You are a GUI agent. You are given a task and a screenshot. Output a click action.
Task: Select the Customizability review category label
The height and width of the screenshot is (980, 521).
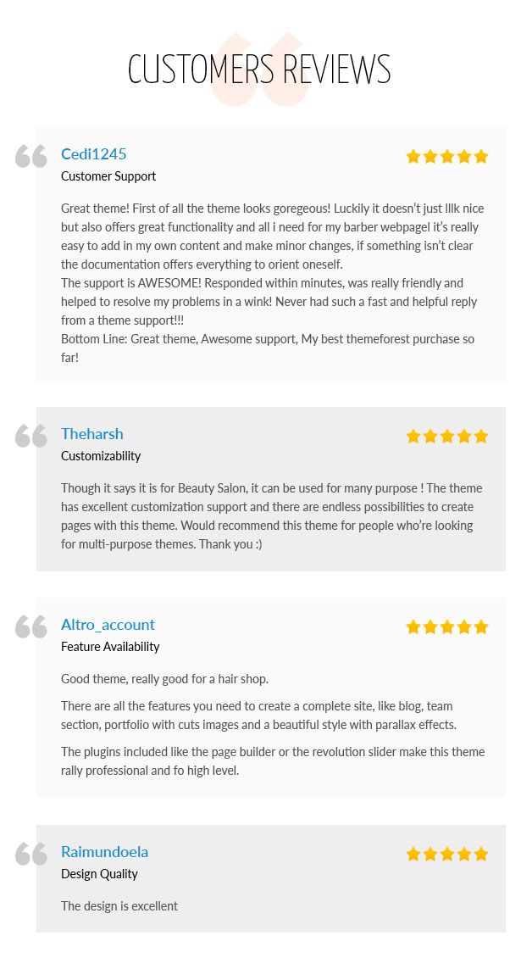(101, 456)
